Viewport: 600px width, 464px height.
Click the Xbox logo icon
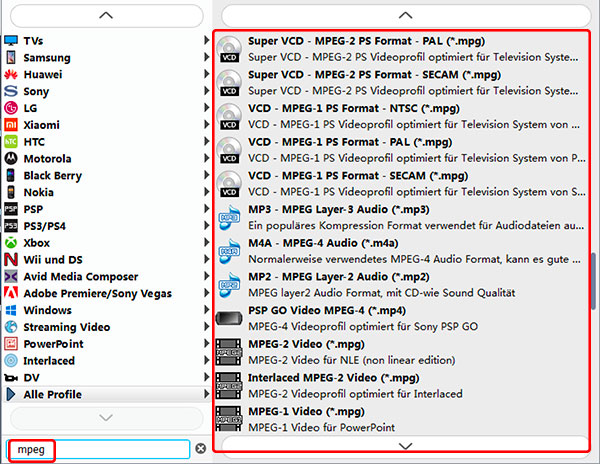pyautogui.click(x=11, y=243)
